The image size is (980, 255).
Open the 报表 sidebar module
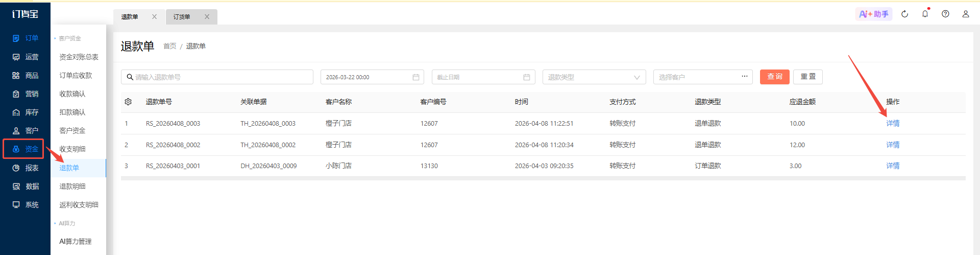[x=26, y=168]
